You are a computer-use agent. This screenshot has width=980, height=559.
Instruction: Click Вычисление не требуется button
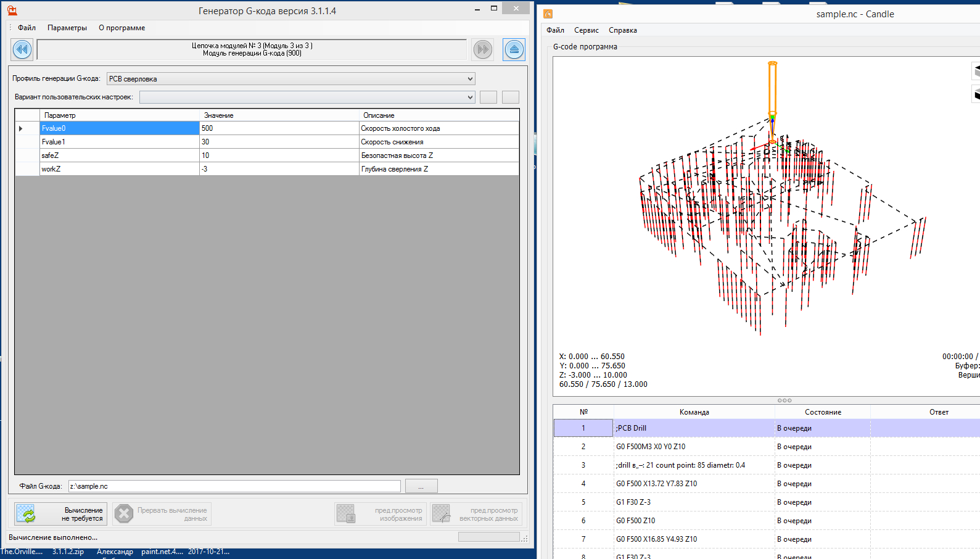(60, 514)
